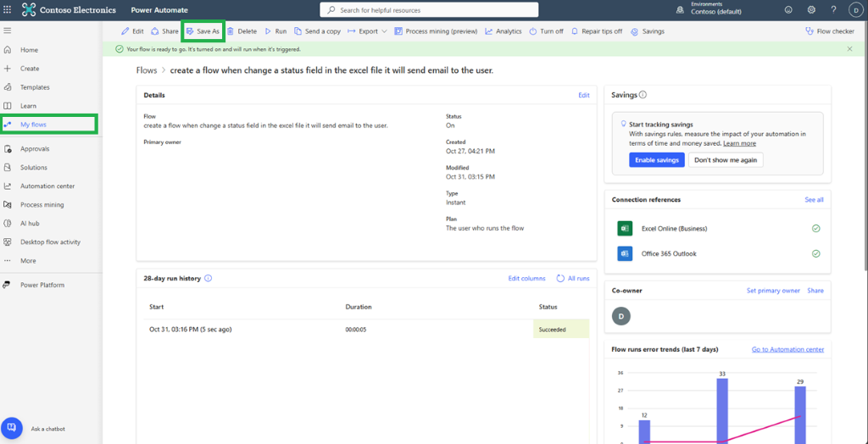Image resolution: width=868 pixels, height=444 pixels.
Task: Open the Flow checker
Action: point(829,31)
